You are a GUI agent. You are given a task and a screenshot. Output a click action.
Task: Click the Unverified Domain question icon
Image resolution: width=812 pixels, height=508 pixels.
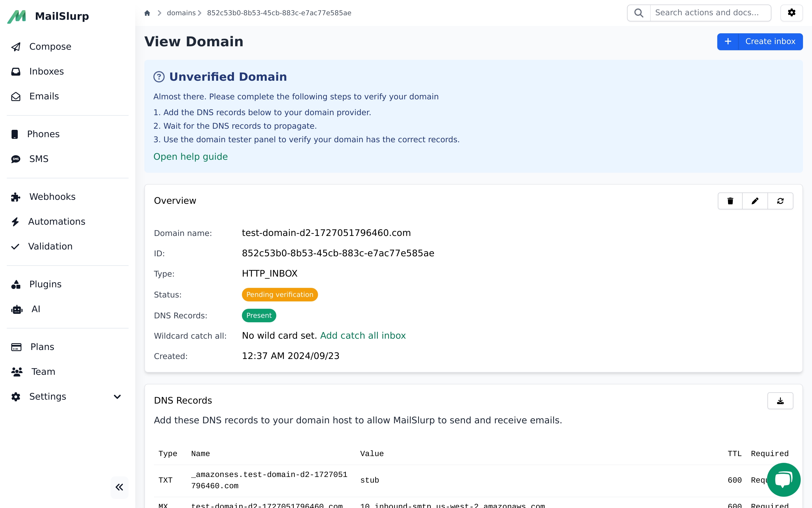[159, 77]
